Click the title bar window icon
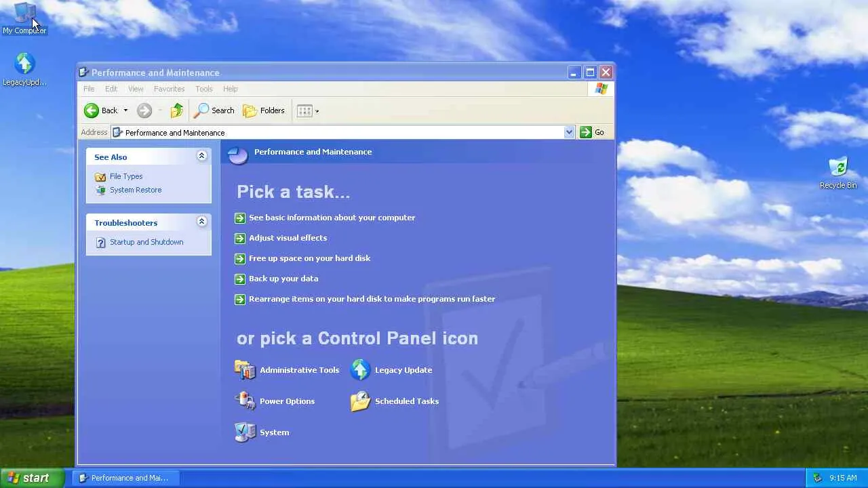 pyautogui.click(x=83, y=72)
